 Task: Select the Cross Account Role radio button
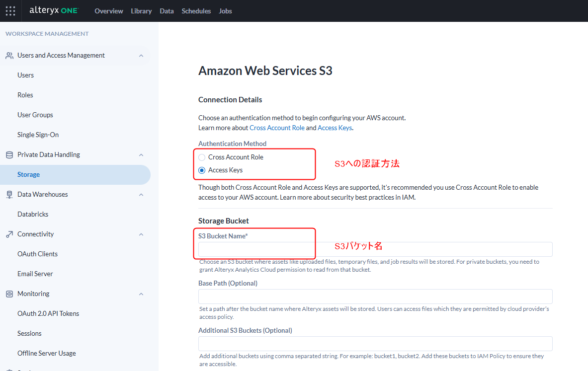coord(202,157)
